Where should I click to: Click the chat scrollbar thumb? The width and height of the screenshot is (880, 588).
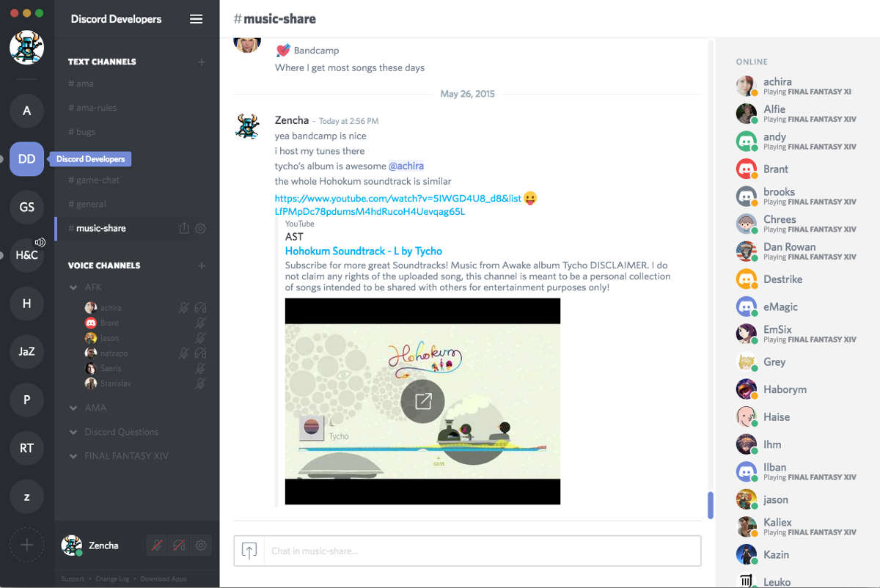[x=710, y=505]
